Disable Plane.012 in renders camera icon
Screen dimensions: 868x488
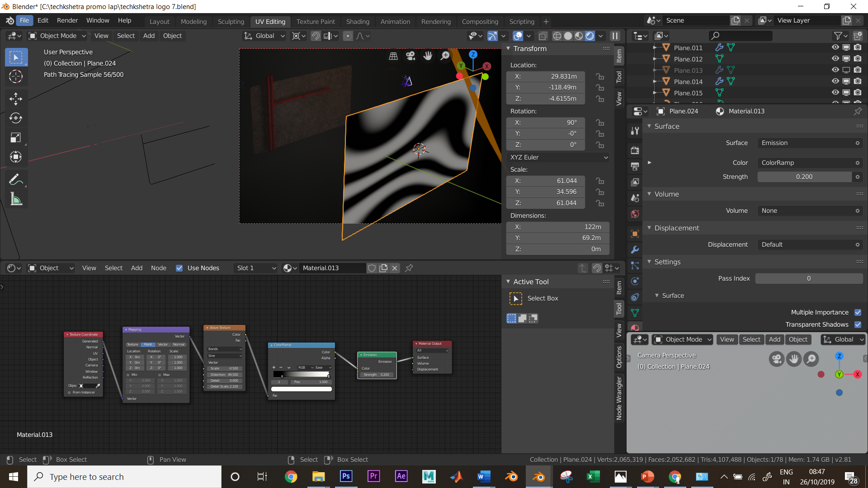858,59
